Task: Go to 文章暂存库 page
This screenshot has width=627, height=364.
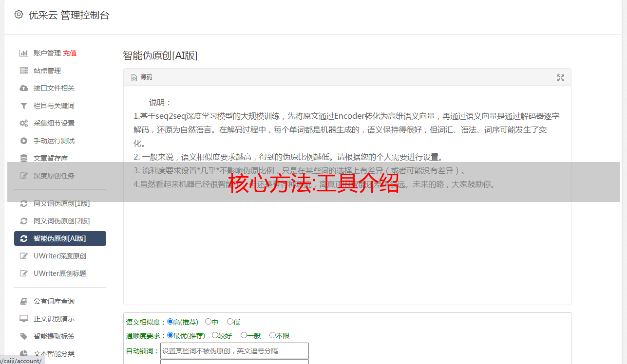Action: point(51,158)
